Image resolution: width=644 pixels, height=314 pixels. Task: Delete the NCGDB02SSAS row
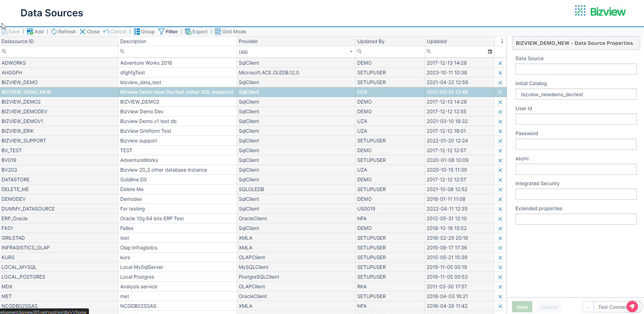tap(500, 306)
